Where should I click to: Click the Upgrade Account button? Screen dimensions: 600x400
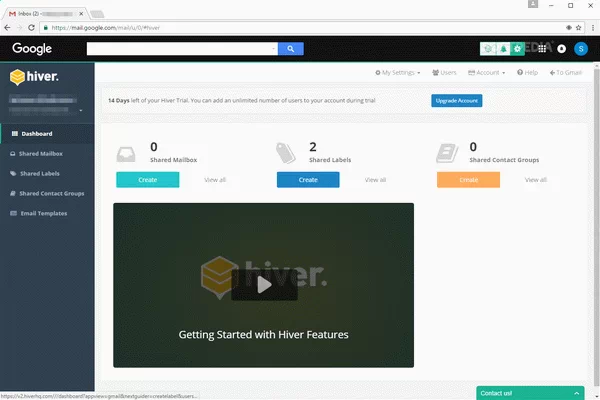point(456,101)
